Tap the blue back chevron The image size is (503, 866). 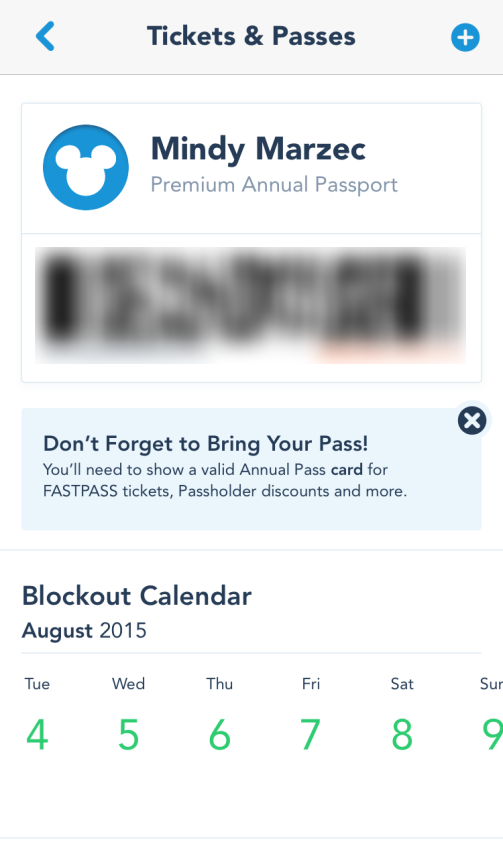[45, 36]
